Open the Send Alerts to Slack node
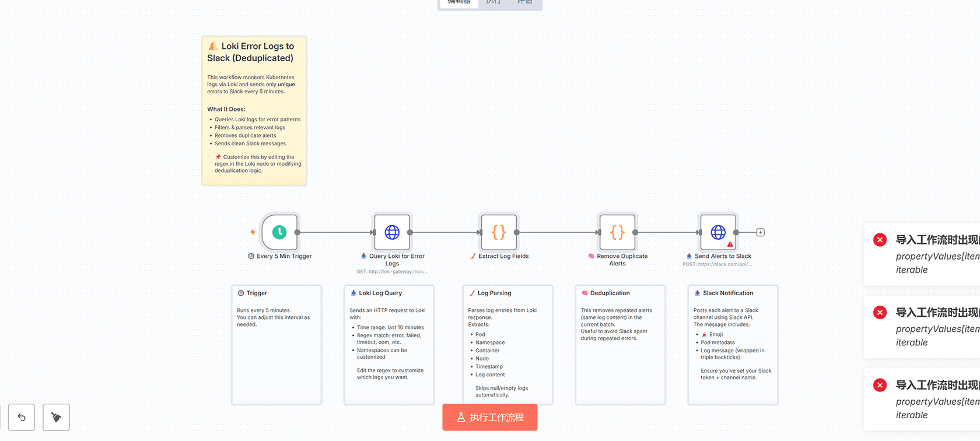Image resolution: width=980 pixels, height=441 pixels. [x=717, y=232]
